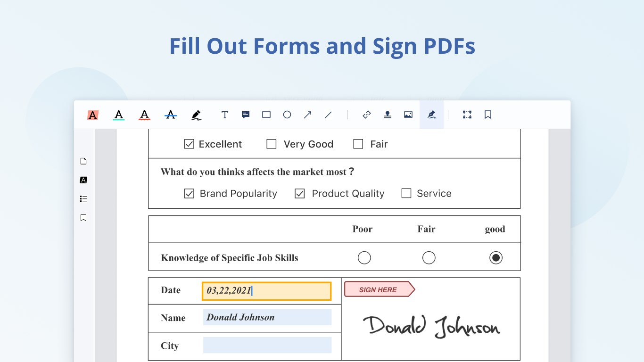Click the Name field with Donald Johnson
Viewport: 644px width, 362px height.
267,317
